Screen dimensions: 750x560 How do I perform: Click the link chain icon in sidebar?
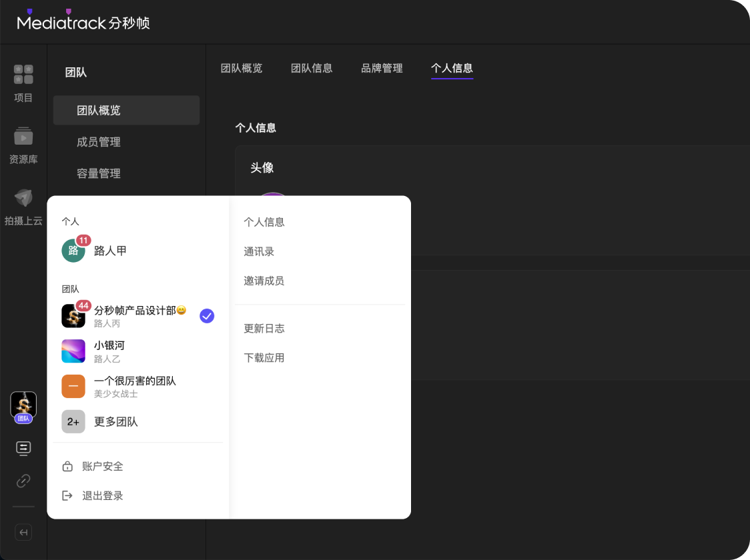[23, 481]
